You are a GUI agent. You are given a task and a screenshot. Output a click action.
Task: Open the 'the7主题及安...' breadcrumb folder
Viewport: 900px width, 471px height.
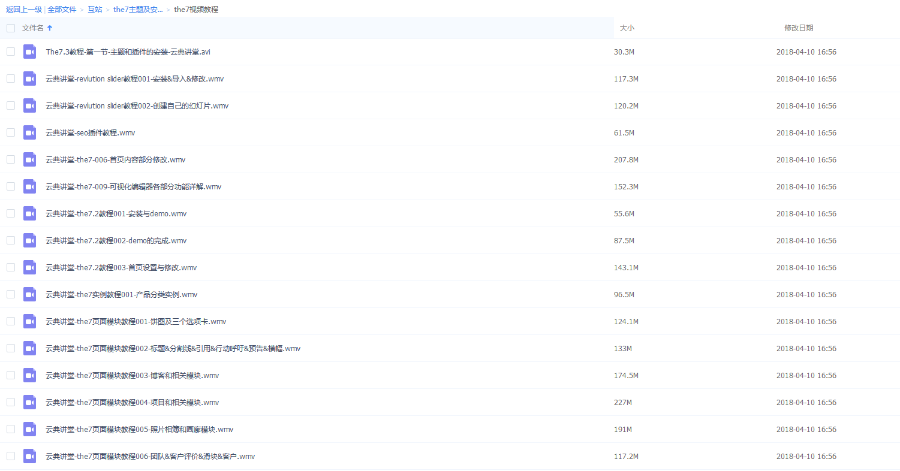point(138,9)
